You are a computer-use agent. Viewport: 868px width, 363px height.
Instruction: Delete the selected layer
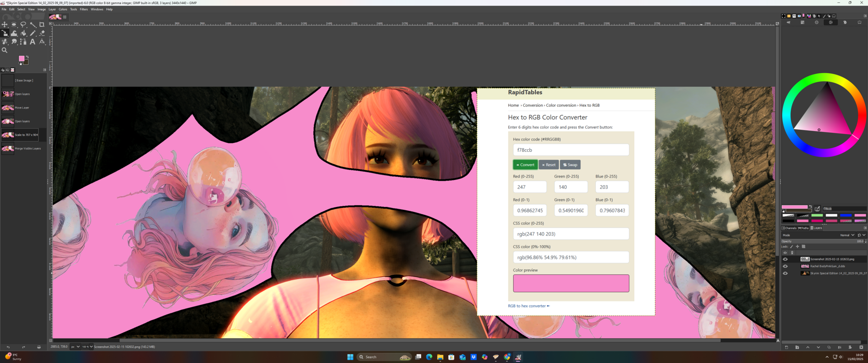pyautogui.click(x=861, y=347)
